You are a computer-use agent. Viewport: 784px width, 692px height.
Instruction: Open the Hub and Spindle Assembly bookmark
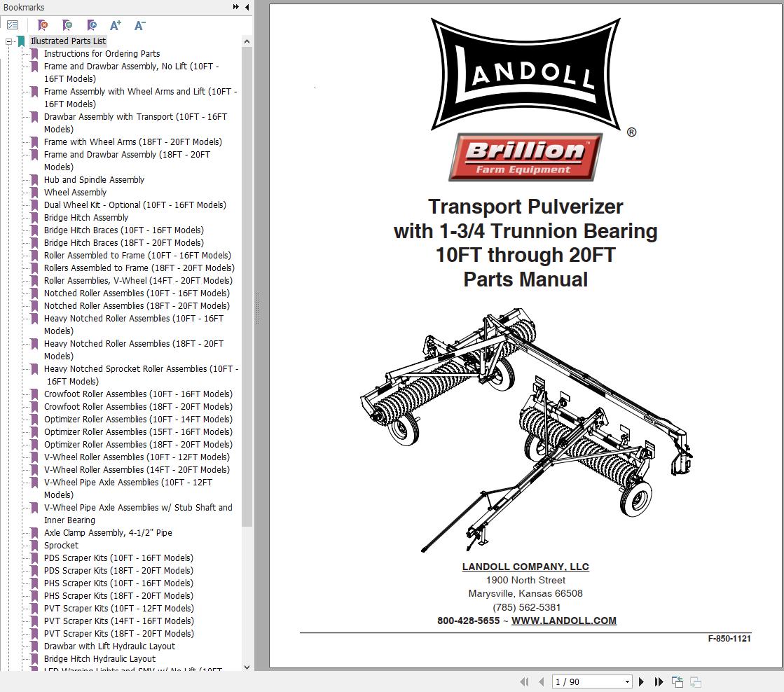coord(94,179)
